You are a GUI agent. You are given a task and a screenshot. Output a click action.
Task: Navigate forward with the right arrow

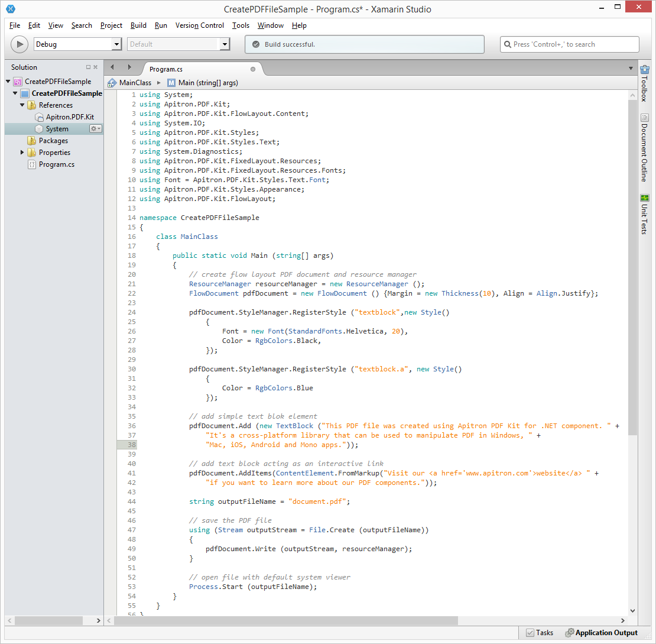tap(129, 67)
